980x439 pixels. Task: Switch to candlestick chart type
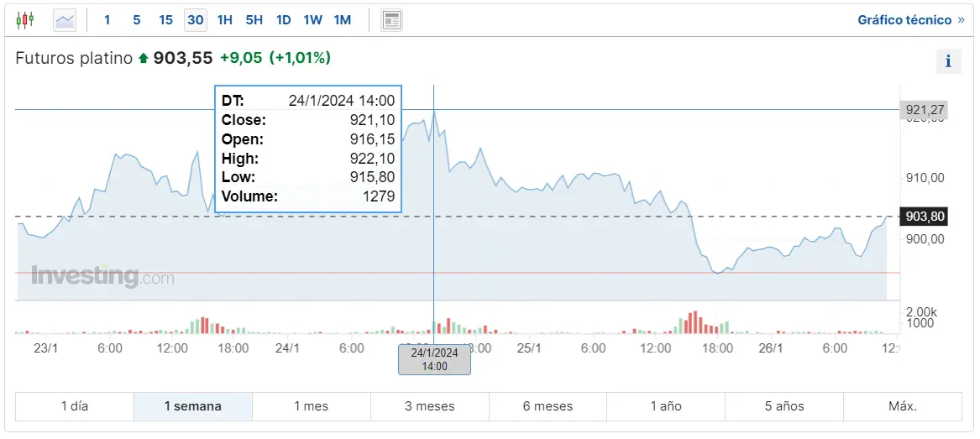pyautogui.click(x=25, y=19)
